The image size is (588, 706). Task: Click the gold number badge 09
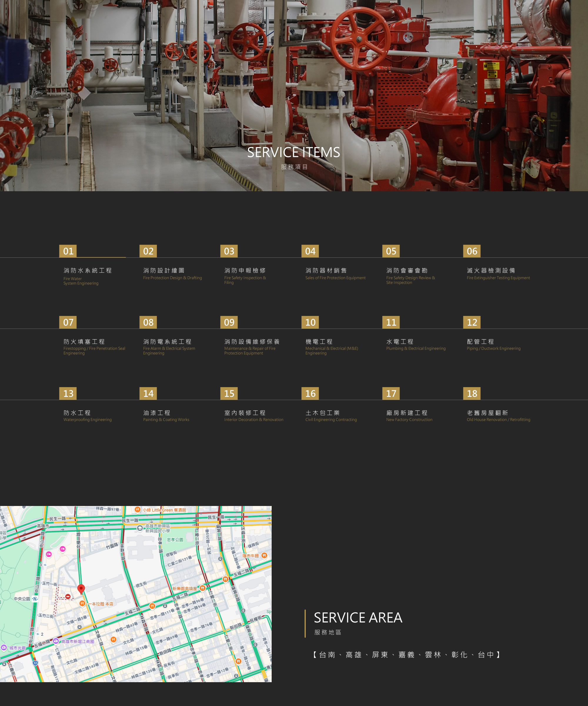click(229, 322)
